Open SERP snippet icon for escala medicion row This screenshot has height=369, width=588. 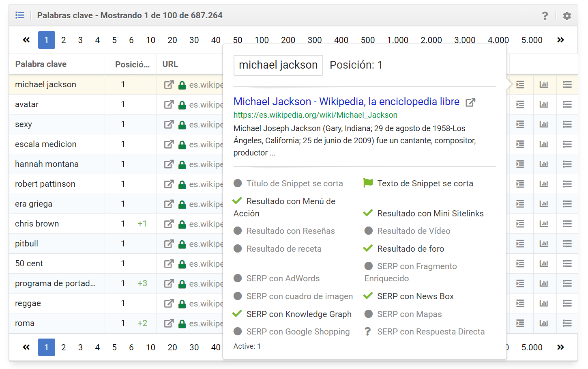[520, 144]
